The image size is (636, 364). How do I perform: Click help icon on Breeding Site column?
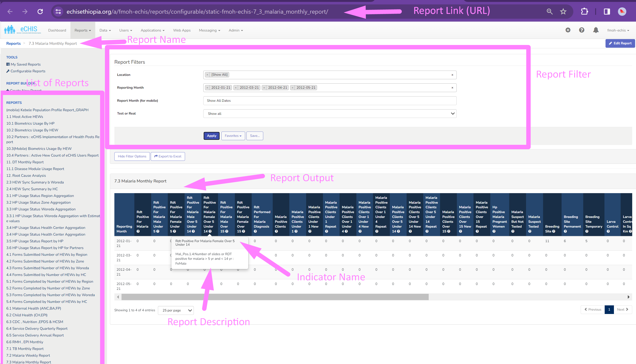click(554, 231)
